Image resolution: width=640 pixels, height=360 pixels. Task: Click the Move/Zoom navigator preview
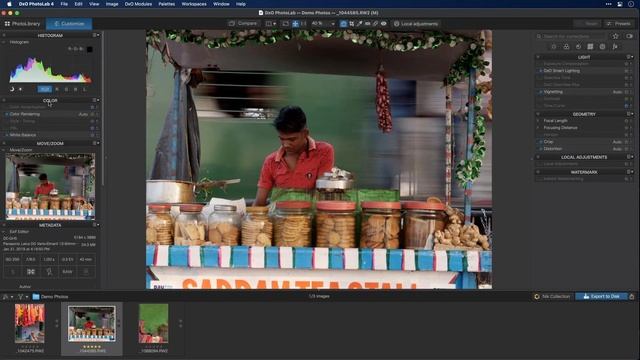[x=50, y=187]
